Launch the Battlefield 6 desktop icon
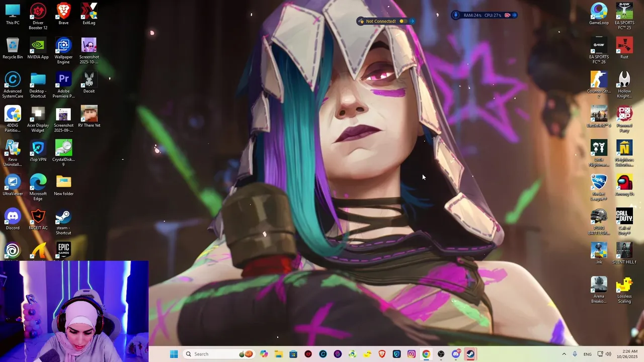 (599, 117)
